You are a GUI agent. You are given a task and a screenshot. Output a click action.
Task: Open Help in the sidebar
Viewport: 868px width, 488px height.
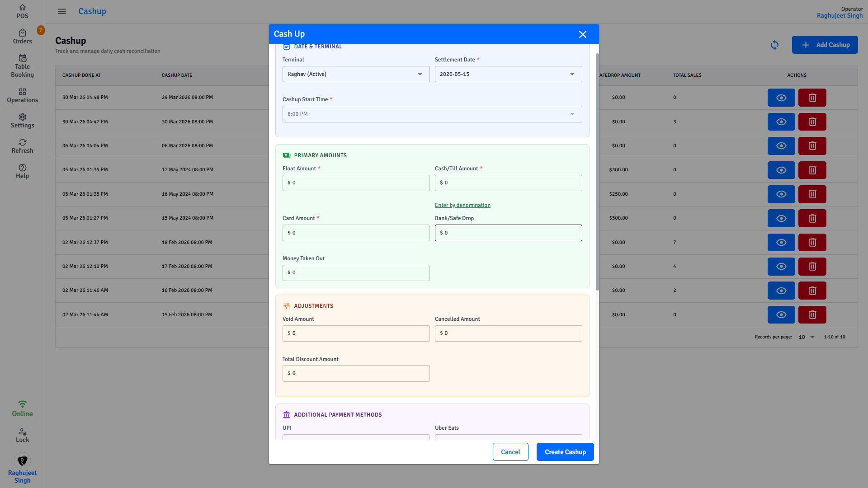pyautogui.click(x=22, y=171)
